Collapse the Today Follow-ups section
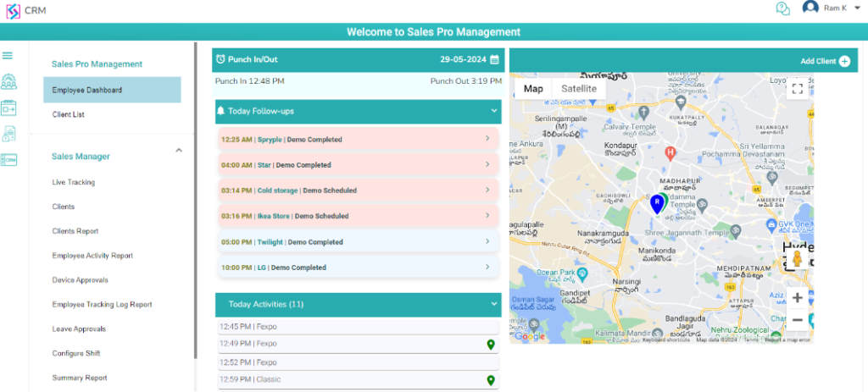The width and height of the screenshot is (868, 392). 493,111
